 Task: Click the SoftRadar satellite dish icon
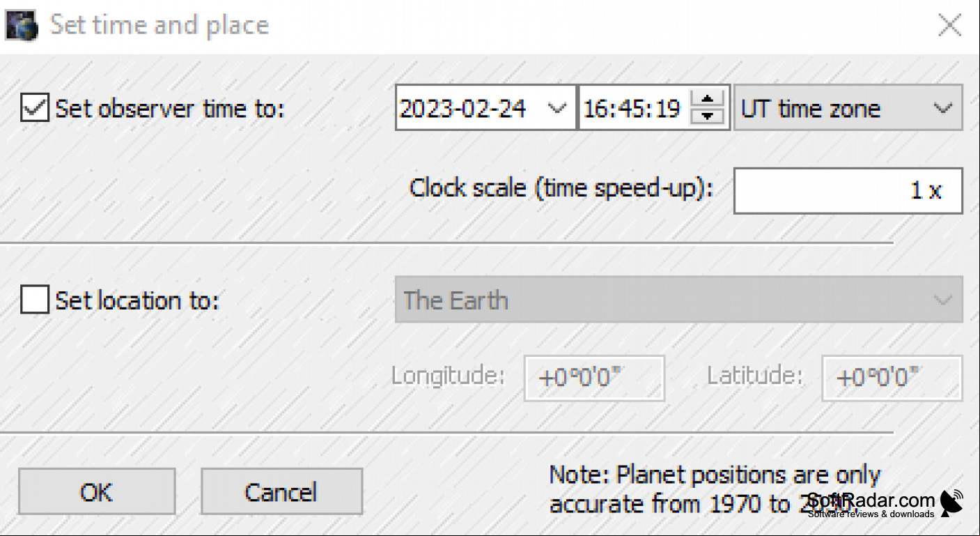951,503
